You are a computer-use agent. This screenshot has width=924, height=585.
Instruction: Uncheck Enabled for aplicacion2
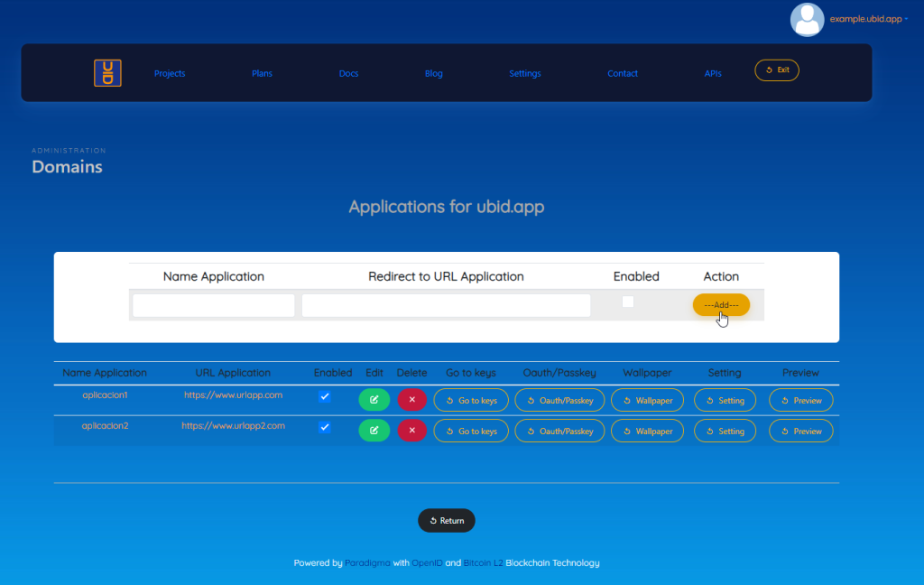(325, 427)
